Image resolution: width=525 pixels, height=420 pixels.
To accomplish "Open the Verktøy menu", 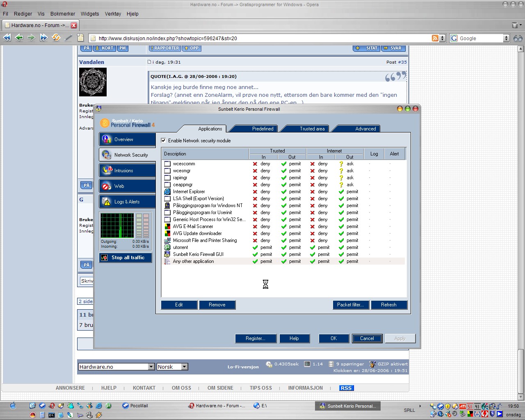I will tap(113, 14).
